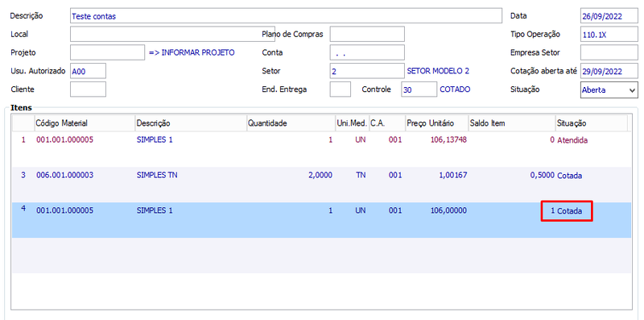Image resolution: width=644 pixels, height=320 pixels.
Task: Click balance value 0,5000
Action: point(542,175)
